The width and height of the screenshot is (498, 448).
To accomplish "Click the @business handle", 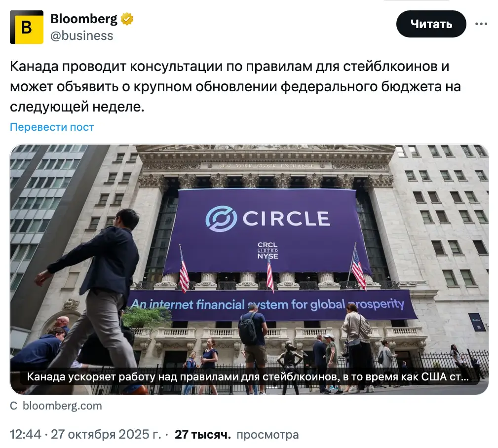I will pyautogui.click(x=82, y=36).
